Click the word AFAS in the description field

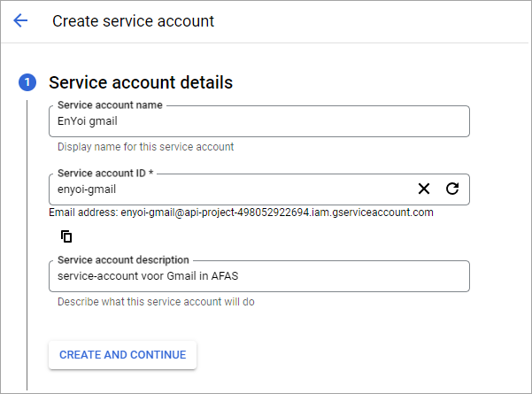(x=225, y=276)
